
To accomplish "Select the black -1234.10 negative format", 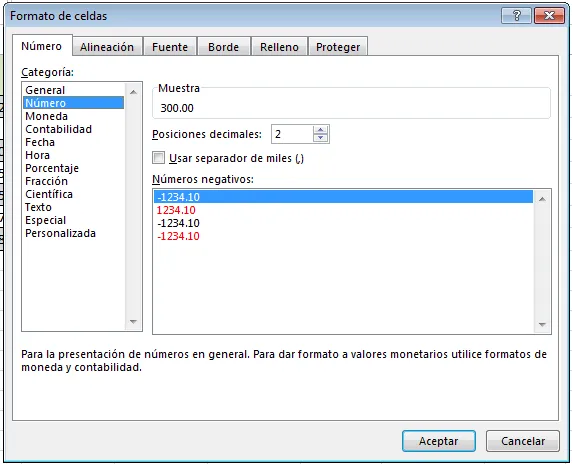I will tap(343, 223).
